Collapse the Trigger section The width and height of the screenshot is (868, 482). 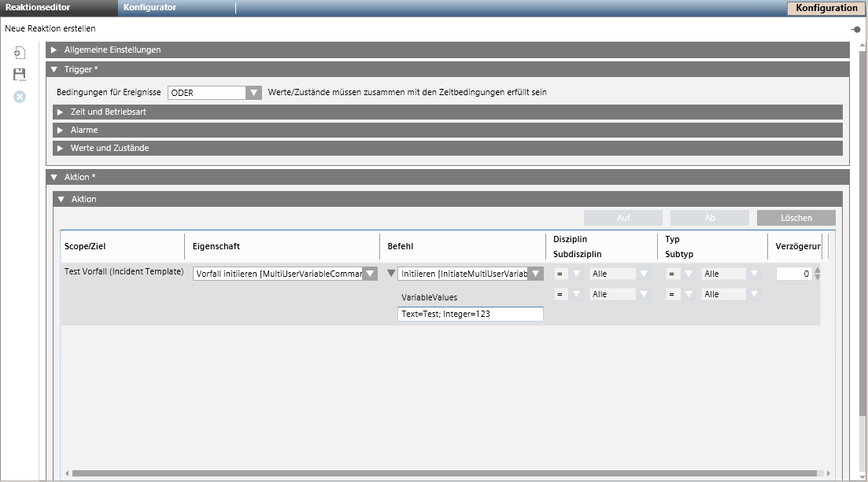coord(54,69)
